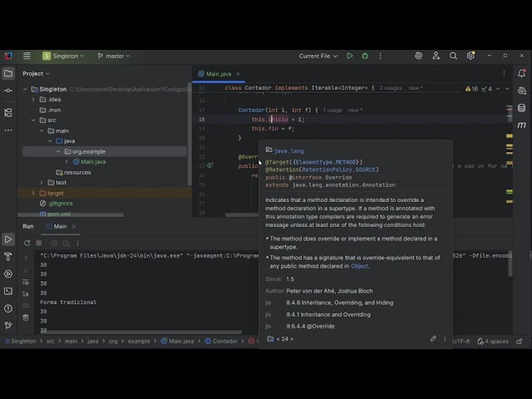The height and width of the screenshot is (399, 532).
Task: Stop the running Main process
Action: pos(39,243)
